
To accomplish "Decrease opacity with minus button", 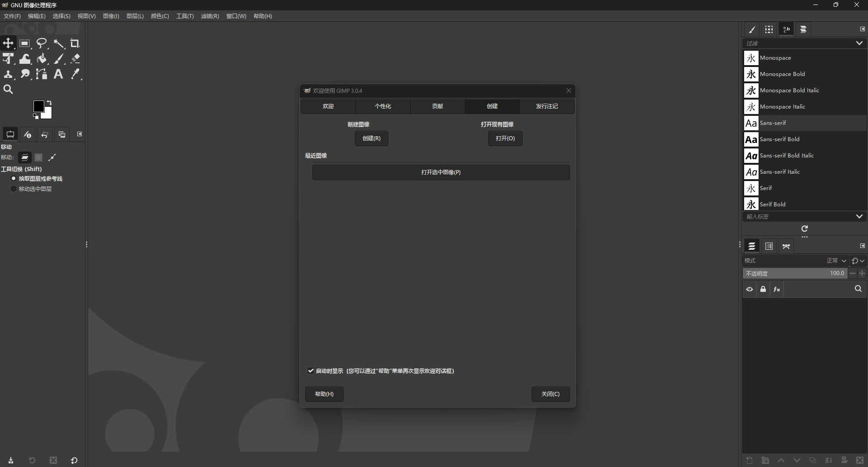I will coord(853,273).
